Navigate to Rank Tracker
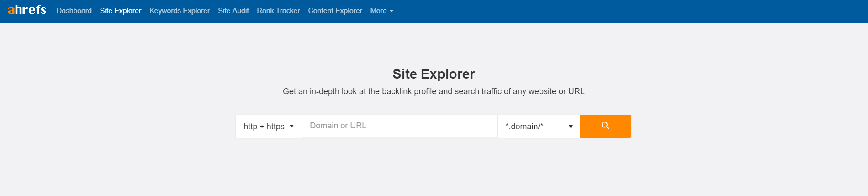Viewport: 868px width, 196px height. click(x=278, y=11)
